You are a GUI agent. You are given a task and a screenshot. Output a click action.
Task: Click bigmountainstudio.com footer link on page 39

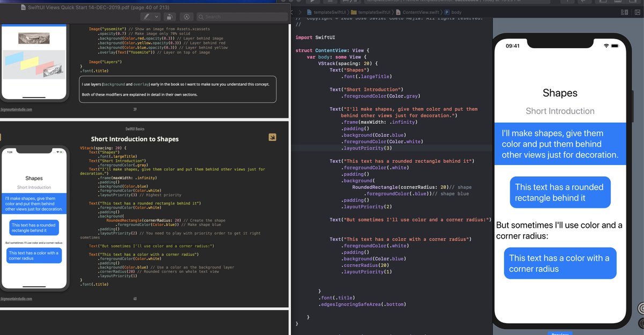click(x=16, y=109)
